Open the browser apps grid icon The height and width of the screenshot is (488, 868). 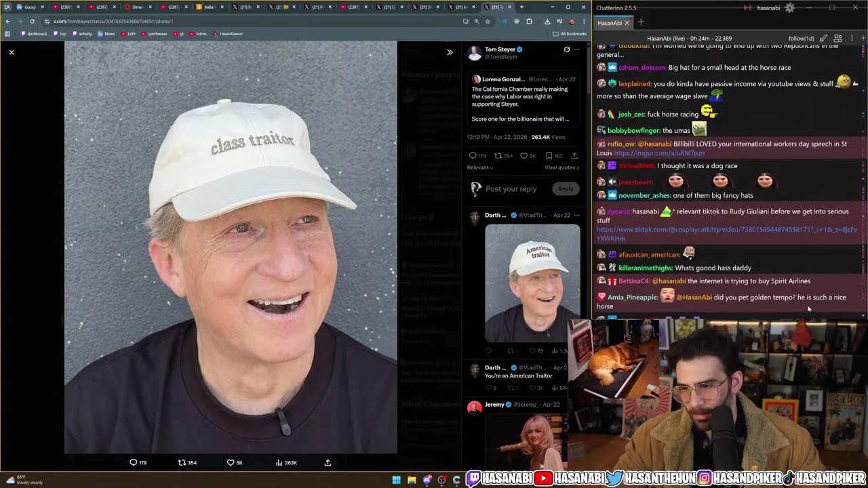tap(7, 33)
